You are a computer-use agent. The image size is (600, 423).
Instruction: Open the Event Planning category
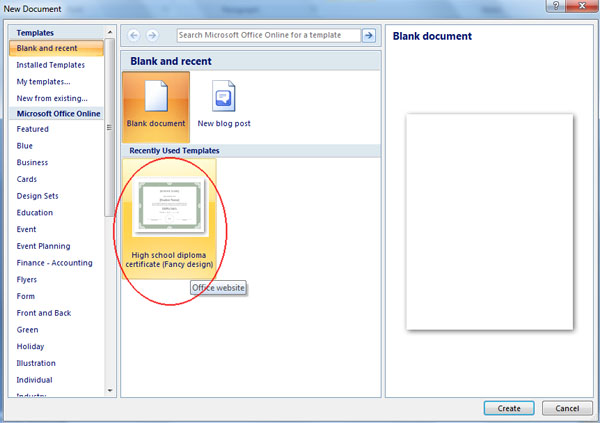tap(43, 246)
